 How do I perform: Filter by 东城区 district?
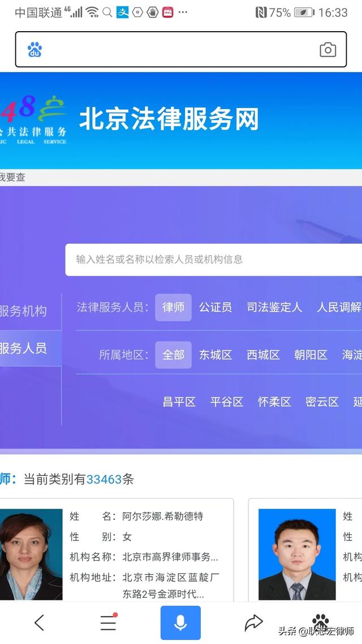pos(215,355)
